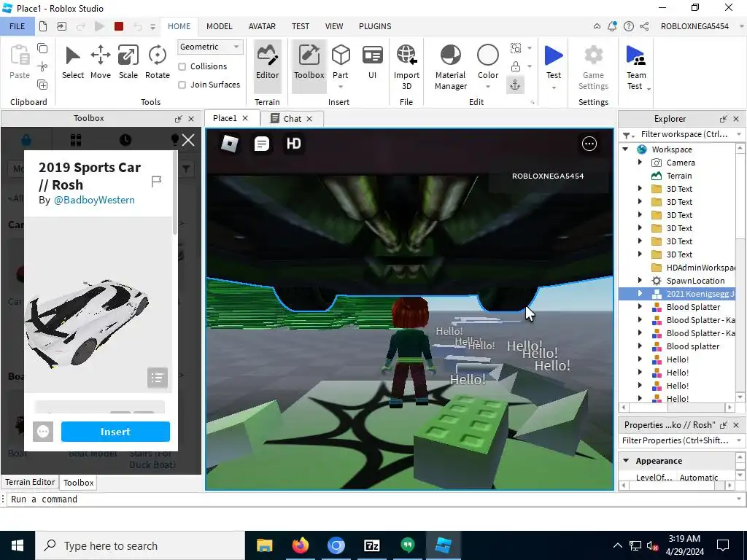Close the asset preview popup
Screen dimensions: 747x560
(188, 140)
